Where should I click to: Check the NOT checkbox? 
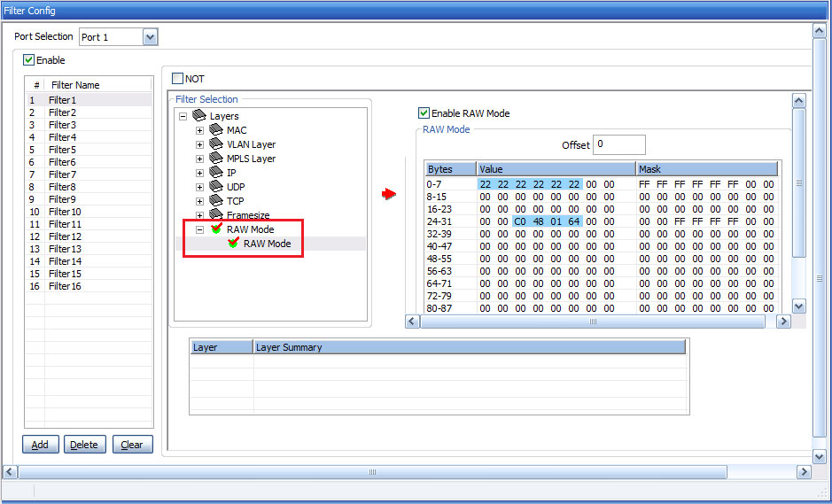[177, 79]
